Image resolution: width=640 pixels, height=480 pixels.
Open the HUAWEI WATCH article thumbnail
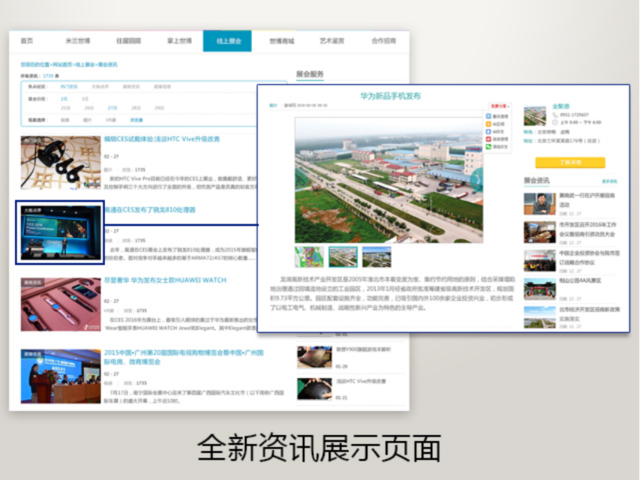tap(61, 304)
